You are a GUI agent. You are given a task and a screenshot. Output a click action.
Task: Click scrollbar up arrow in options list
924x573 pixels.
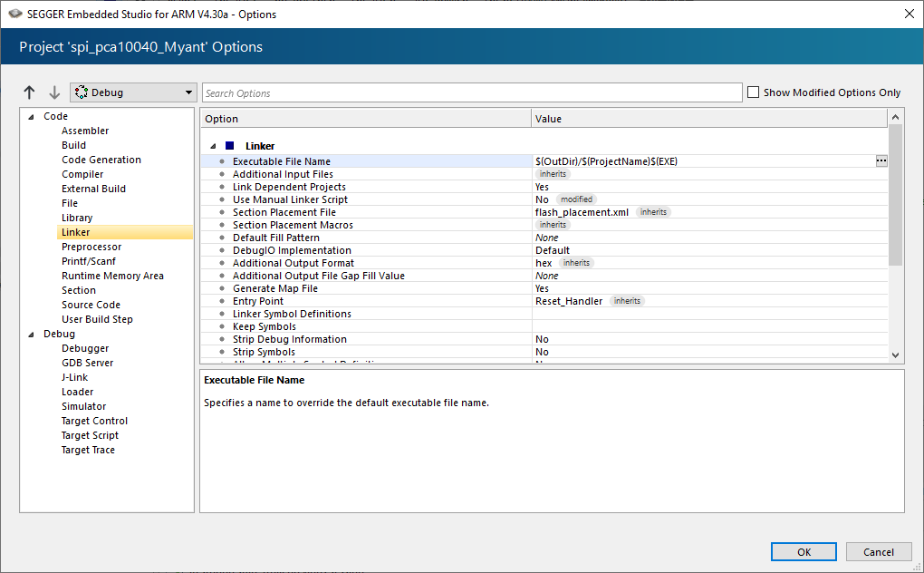click(x=895, y=117)
